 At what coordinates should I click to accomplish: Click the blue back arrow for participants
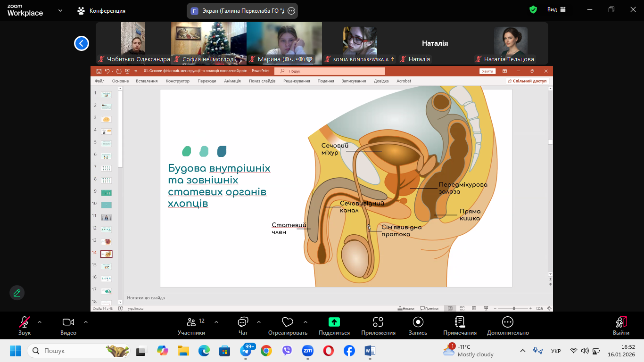coord(82,43)
